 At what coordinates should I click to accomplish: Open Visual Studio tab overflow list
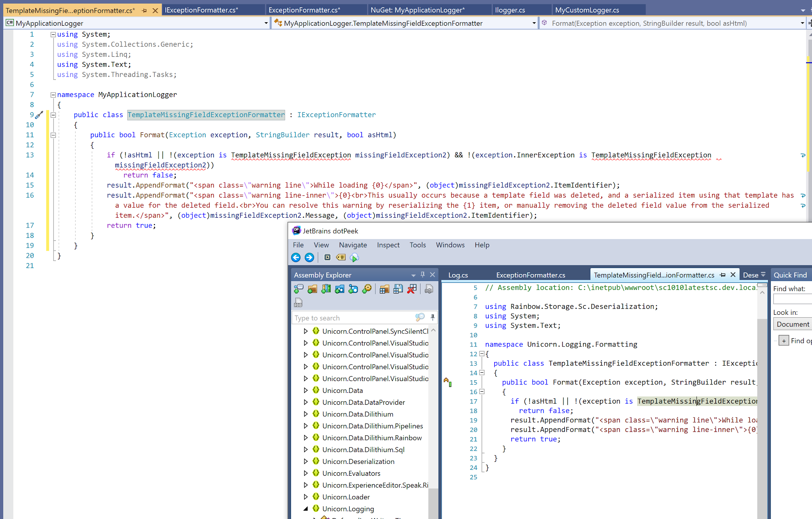pos(803,11)
